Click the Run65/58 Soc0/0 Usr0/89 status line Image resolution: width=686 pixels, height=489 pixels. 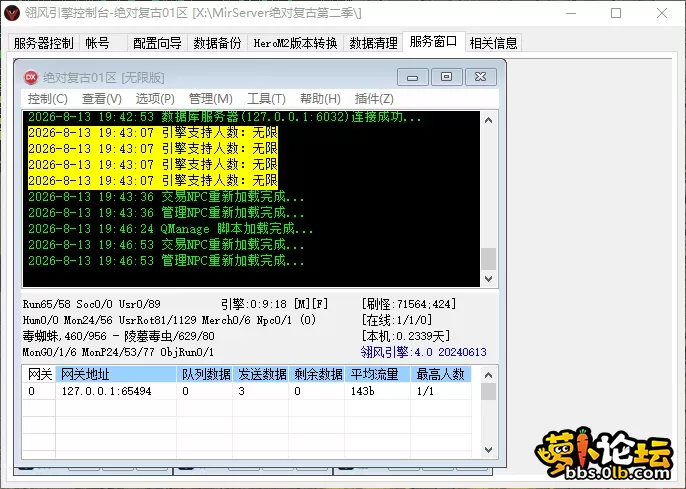92,304
